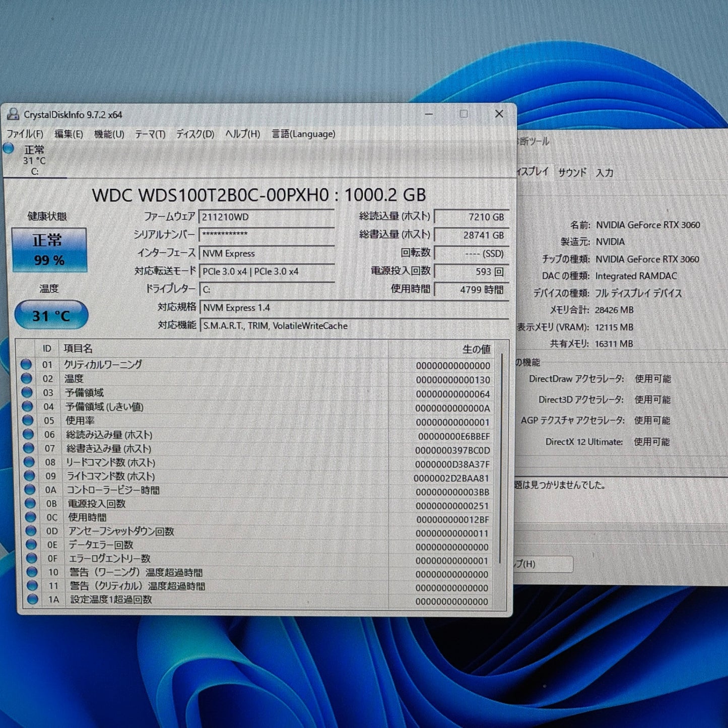Maximize the CrystalDiskInfo window

coord(464,114)
